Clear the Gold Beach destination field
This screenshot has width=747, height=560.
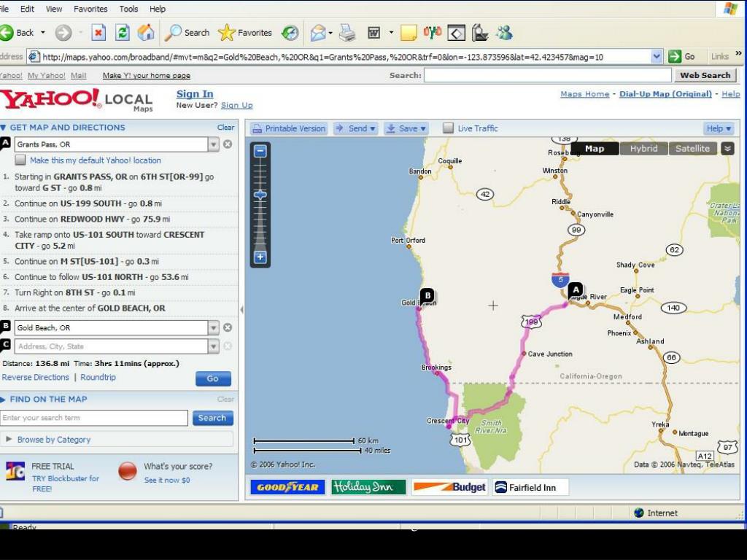(228, 327)
